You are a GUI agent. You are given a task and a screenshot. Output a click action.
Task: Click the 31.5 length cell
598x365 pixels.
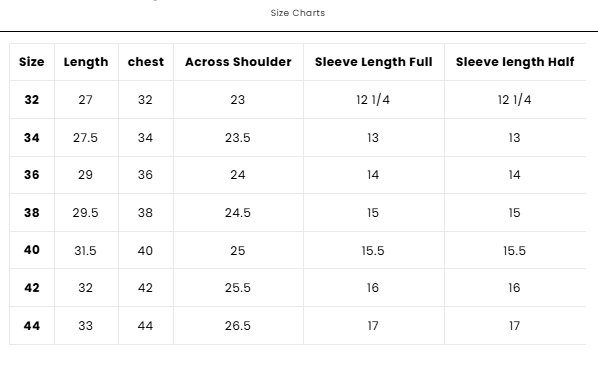pyautogui.click(x=85, y=251)
